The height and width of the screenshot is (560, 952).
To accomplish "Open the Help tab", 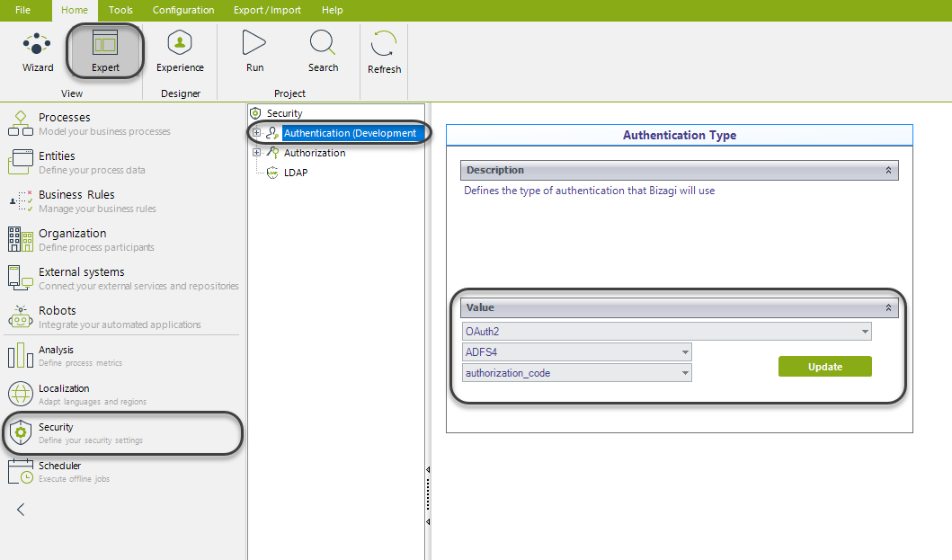I will 332,10.
